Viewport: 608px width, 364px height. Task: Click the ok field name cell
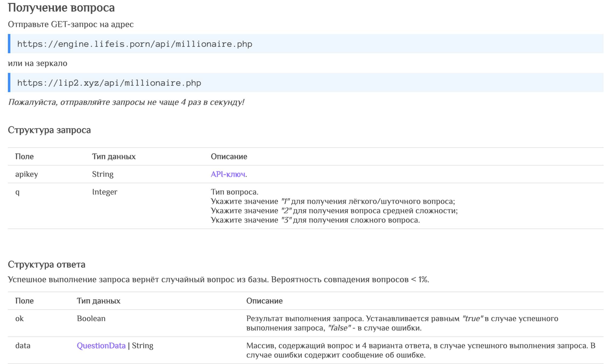[x=19, y=318]
